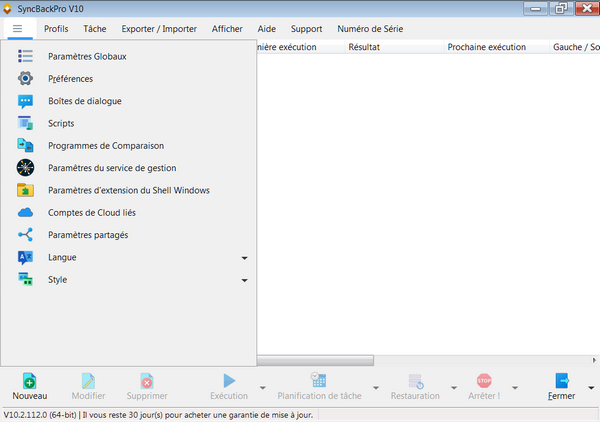Screen dimensions: 600x422
Task: Click the Paramètres partagés share icon
Action: coord(25,235)
